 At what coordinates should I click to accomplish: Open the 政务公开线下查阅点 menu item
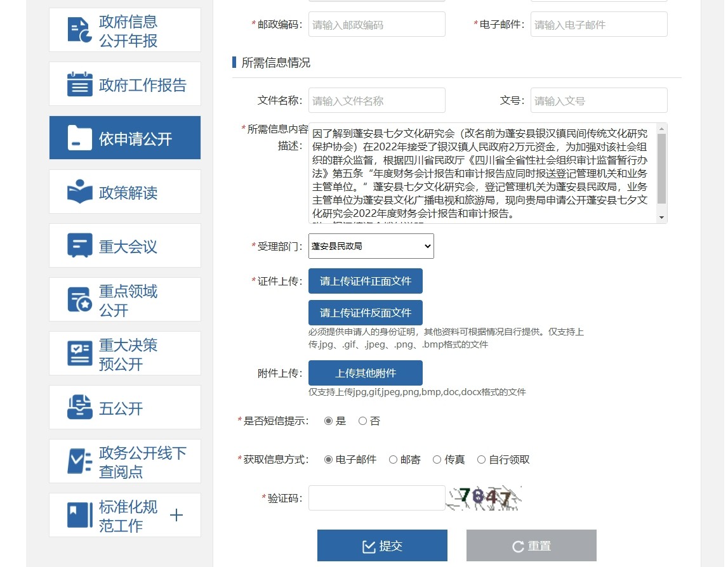142,462
